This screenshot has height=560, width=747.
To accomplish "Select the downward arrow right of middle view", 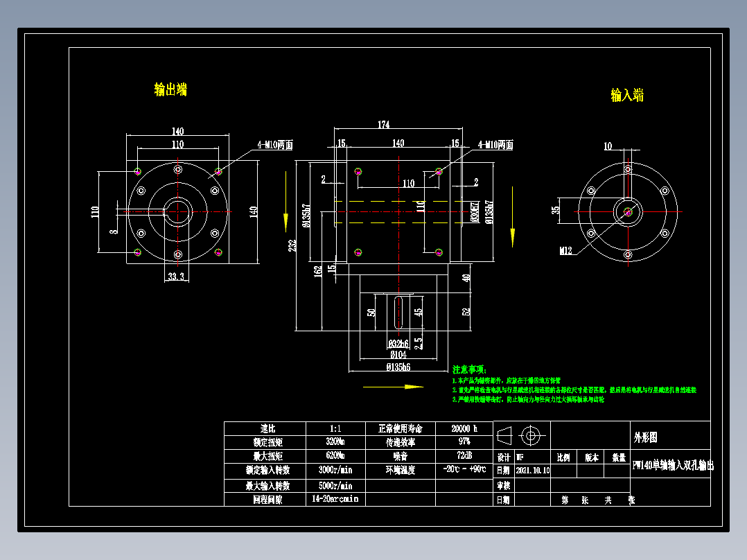I will click(x=513, y=236).
